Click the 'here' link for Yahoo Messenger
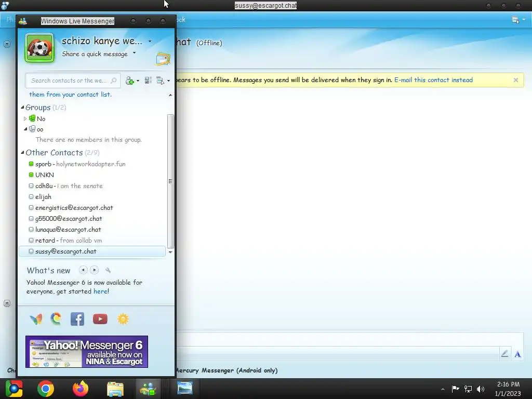Viewport: 532px width, 399px height. click(100, 291)
